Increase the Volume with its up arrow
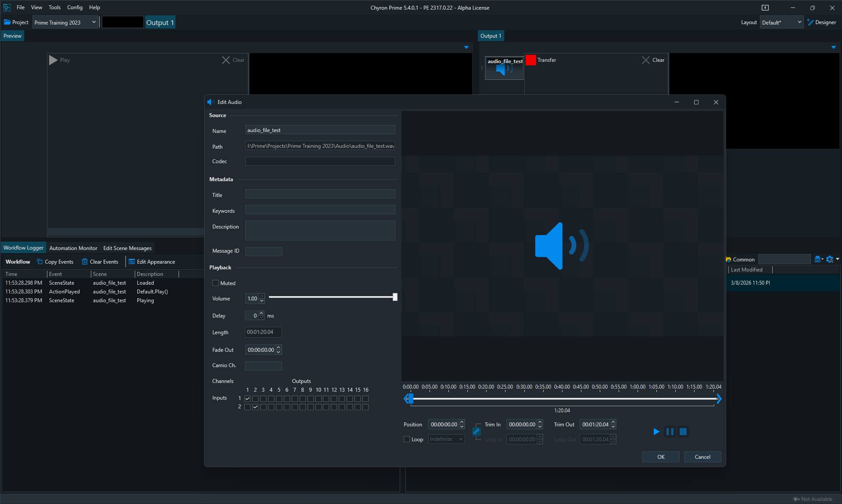Viewport: 842px width, 504px height. pos(262,296)
